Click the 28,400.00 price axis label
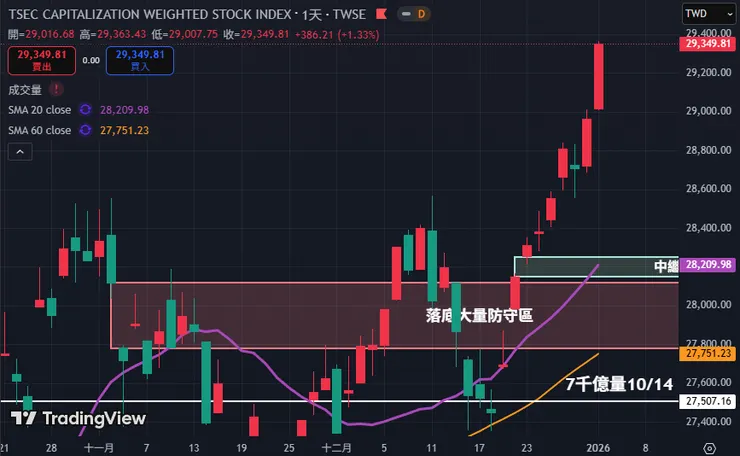Screen dimensions: 740x456 click(x=708, y=228)
